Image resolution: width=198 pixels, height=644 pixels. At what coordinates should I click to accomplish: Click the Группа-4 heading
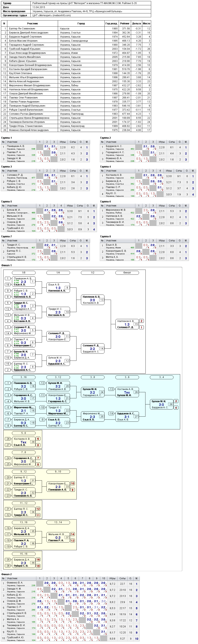106,166
